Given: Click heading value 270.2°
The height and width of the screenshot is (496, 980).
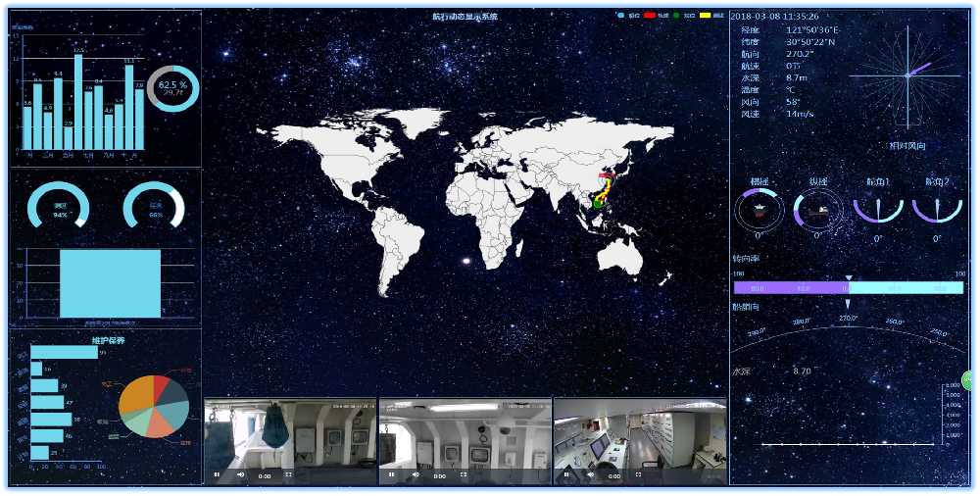Looking at the screenshot, I should [x=800, y=54].
